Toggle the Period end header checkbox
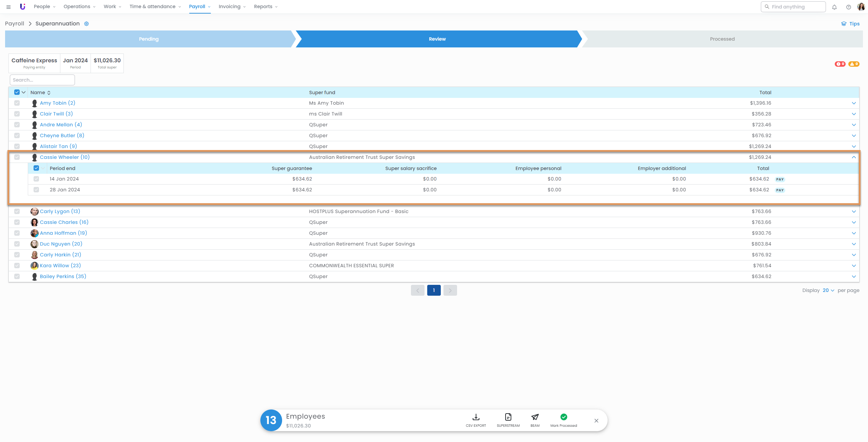868x442 pixels. 36,168
